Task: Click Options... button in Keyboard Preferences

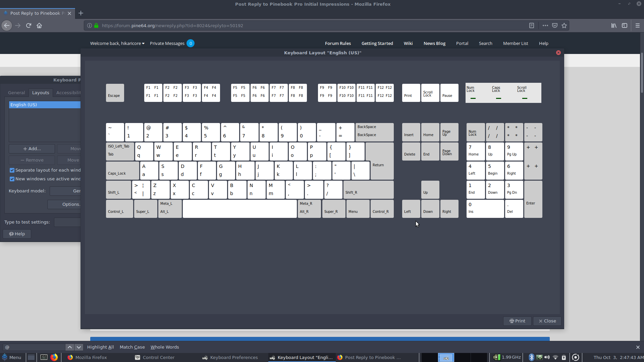Action: tap(64, 204)
